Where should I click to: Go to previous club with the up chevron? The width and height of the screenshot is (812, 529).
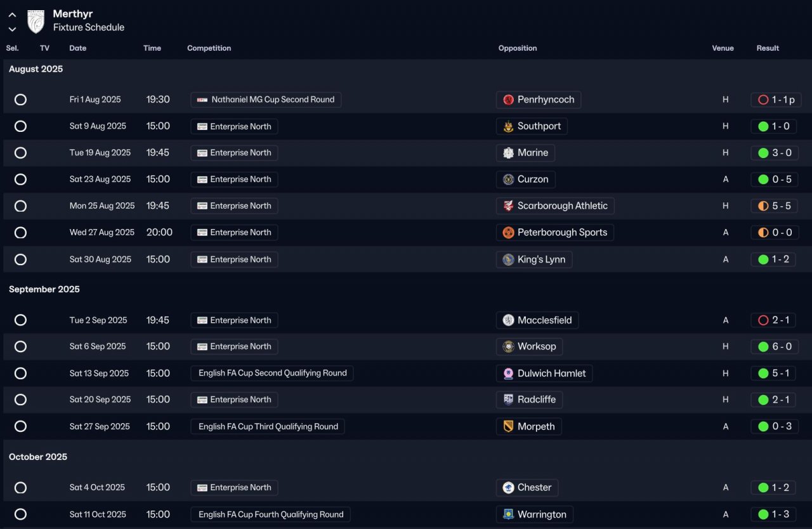pos(12,15)
